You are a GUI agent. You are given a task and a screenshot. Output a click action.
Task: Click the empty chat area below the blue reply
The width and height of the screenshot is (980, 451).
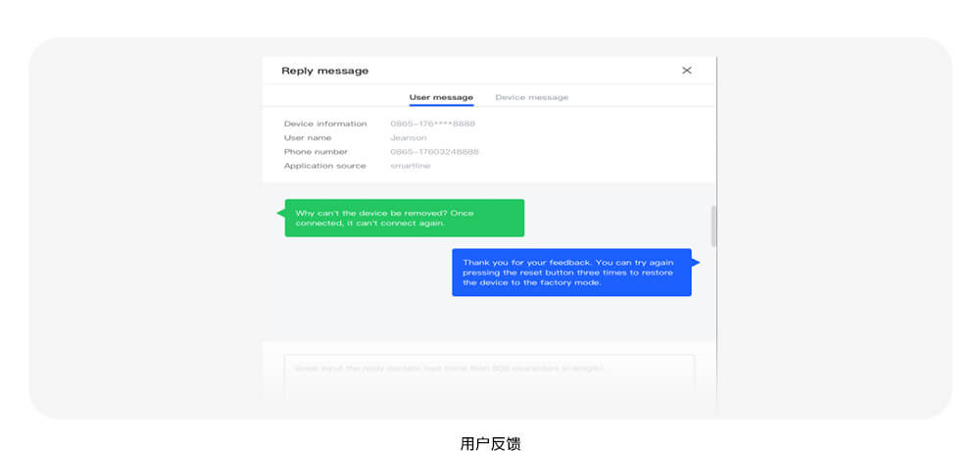(x=489, y=319)
